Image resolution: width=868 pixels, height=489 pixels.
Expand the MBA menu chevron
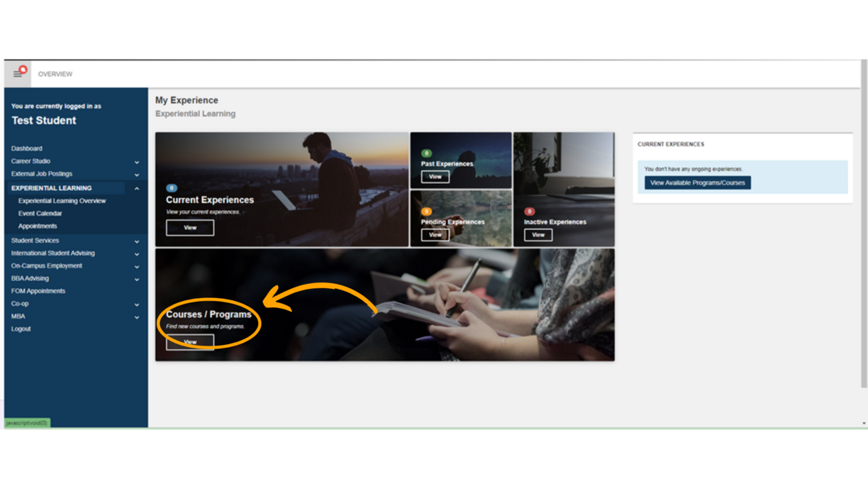[136, 316]
